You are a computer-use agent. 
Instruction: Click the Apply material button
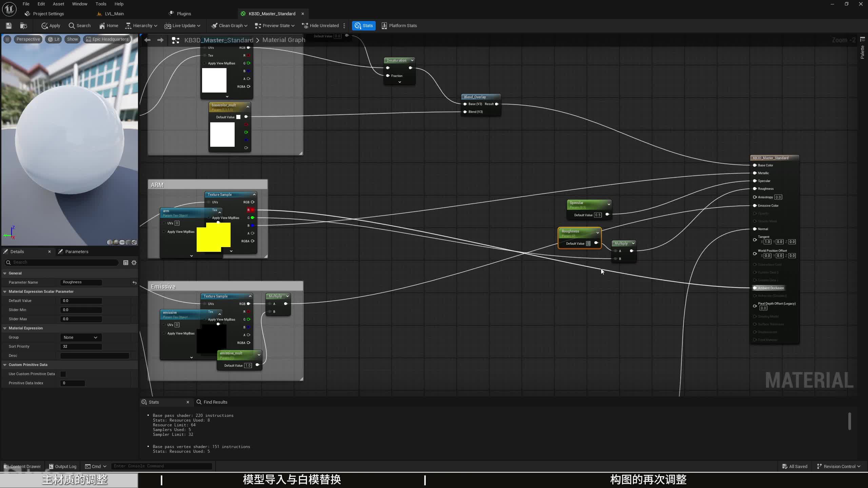coord(51,26)
